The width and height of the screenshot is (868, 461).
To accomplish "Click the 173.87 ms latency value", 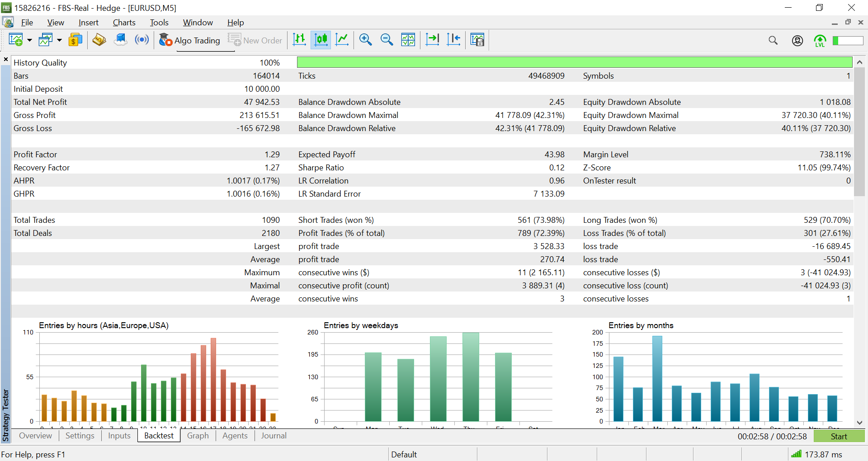I will [x=824, y=455].
